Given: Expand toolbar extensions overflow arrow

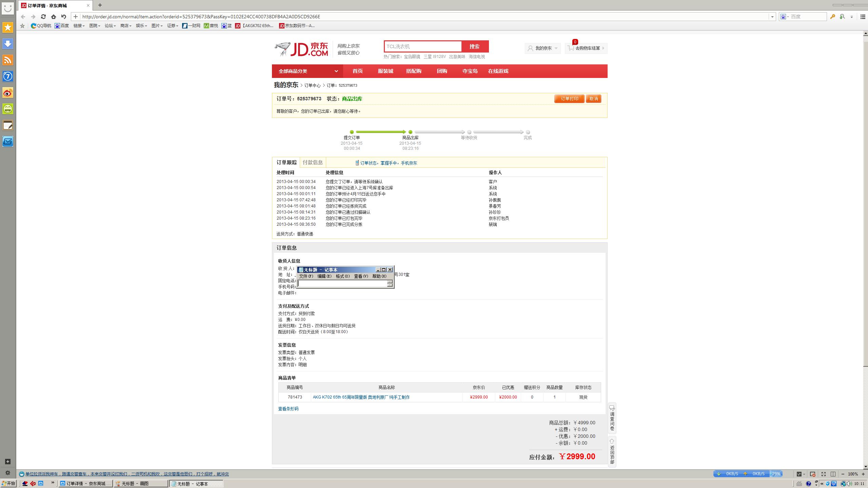Looking at the screenshot, I should [x=851, y=17].
